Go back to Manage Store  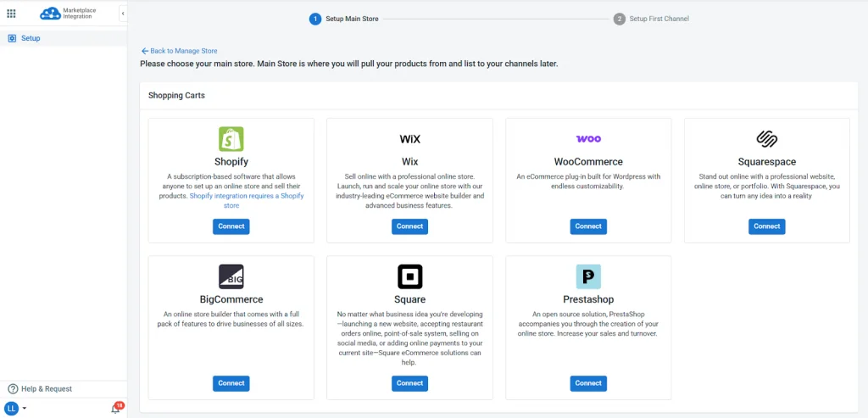(x=179, y=51)
